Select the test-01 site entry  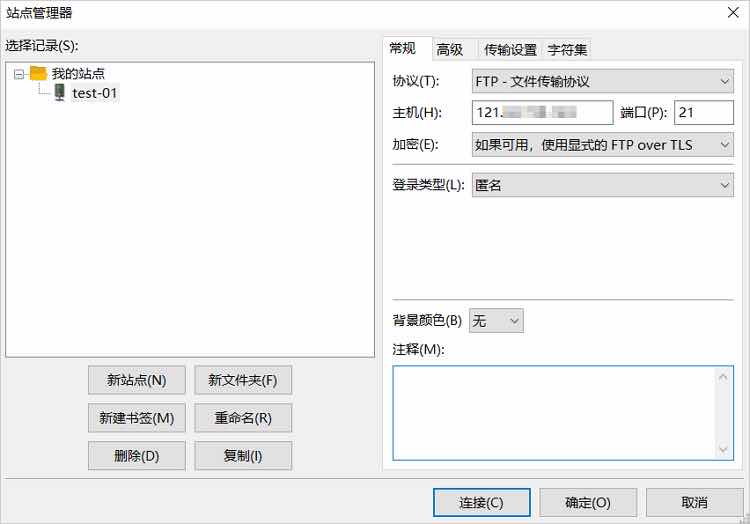[x=95, y=93]
